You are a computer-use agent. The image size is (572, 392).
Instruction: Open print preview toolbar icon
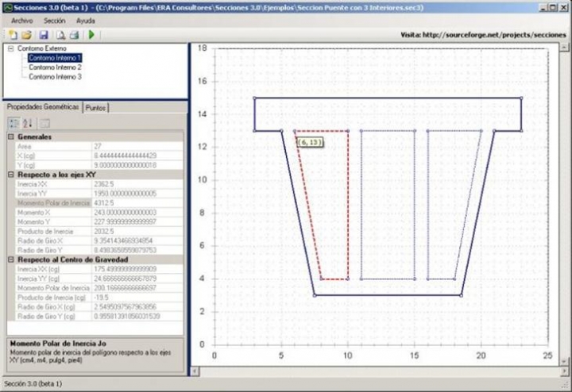[x=60, y=35]
